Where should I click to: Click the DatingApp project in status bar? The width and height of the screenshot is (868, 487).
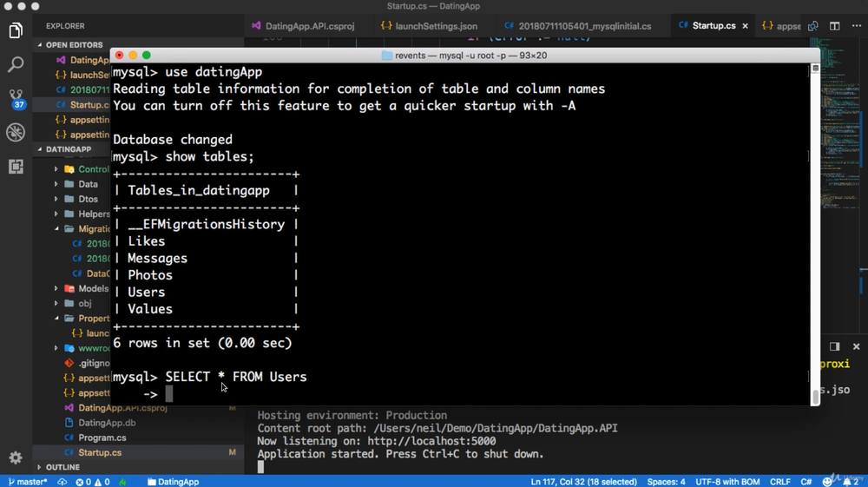click(x=174, y=482)
